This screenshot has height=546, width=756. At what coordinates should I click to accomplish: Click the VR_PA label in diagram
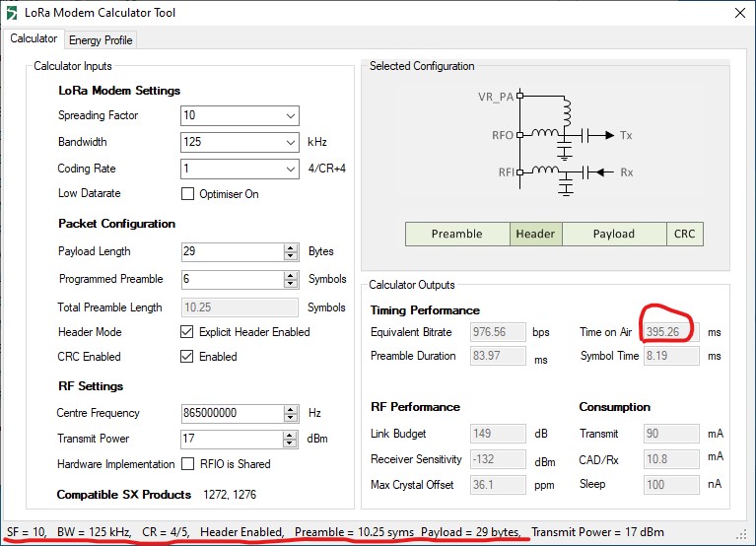[496, 97]
